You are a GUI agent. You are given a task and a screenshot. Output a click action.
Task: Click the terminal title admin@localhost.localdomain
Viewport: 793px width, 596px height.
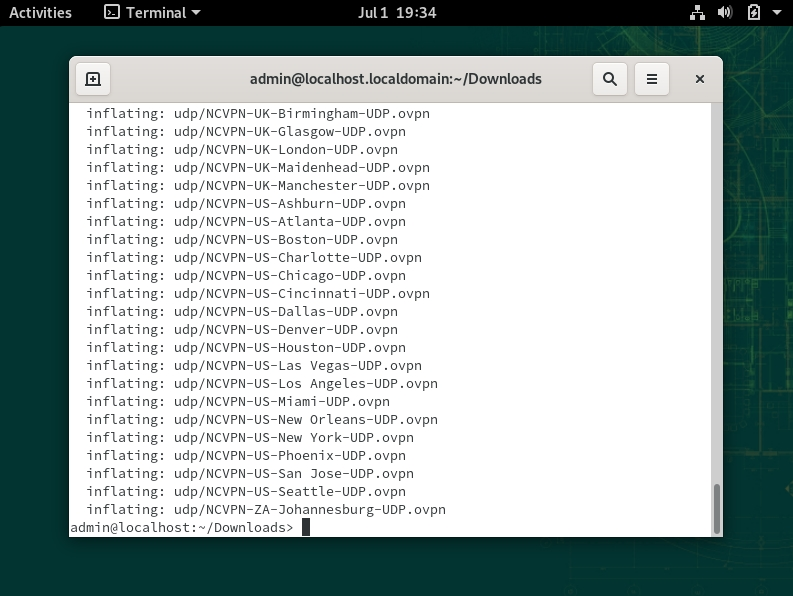tap(395, 79)
